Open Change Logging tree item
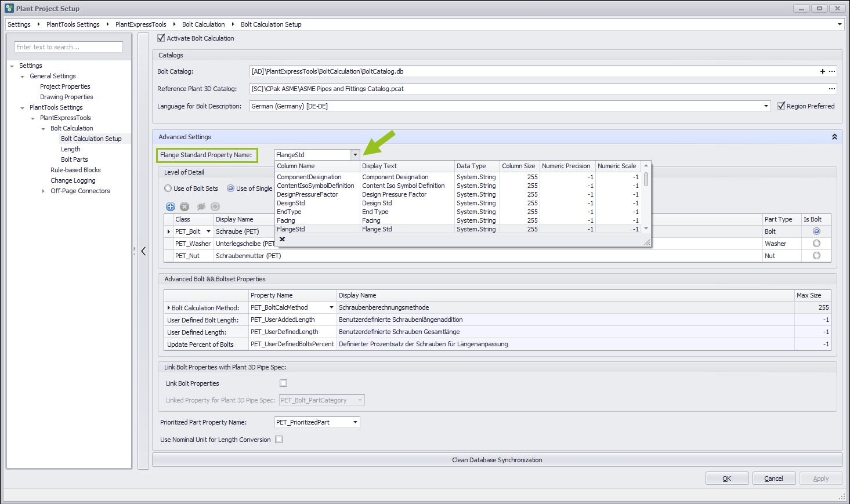The width and height of the screenshot is (850, 504). (x=73, y=180)
